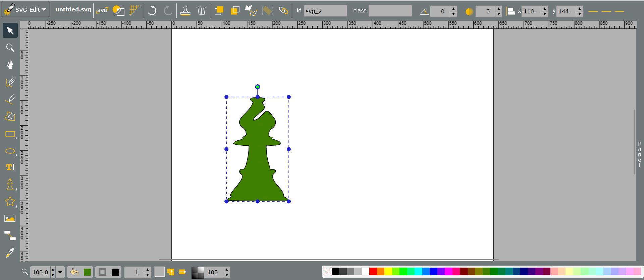The height and width of the screenshot is (280, 644).
Task: Click the rotation angle field
Action: (440, 11)
